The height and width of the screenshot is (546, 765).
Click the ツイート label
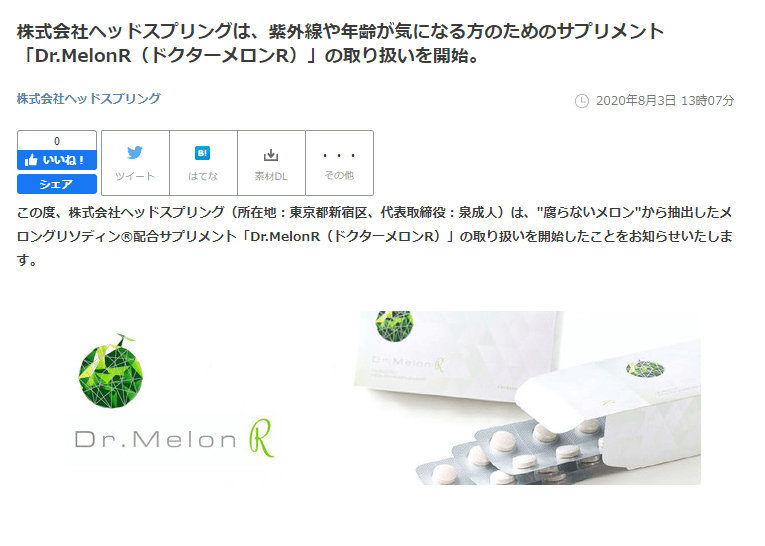[x=135, y=176]
